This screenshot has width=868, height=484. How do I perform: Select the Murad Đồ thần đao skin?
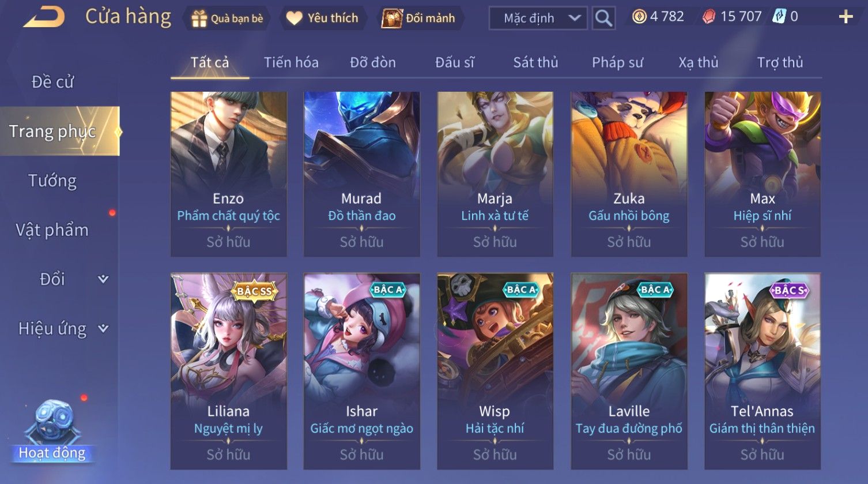362,174
